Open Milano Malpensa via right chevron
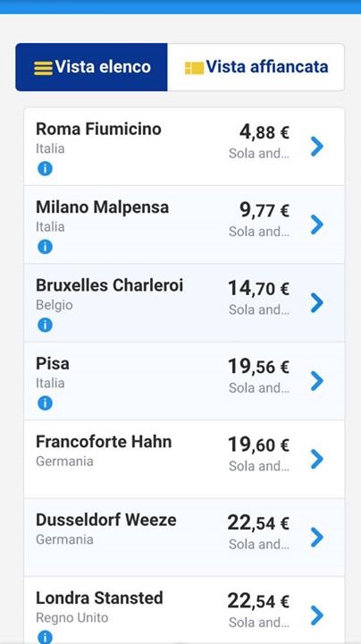The width and height of the screenshot is (361, 644). (x=317, y=225)
